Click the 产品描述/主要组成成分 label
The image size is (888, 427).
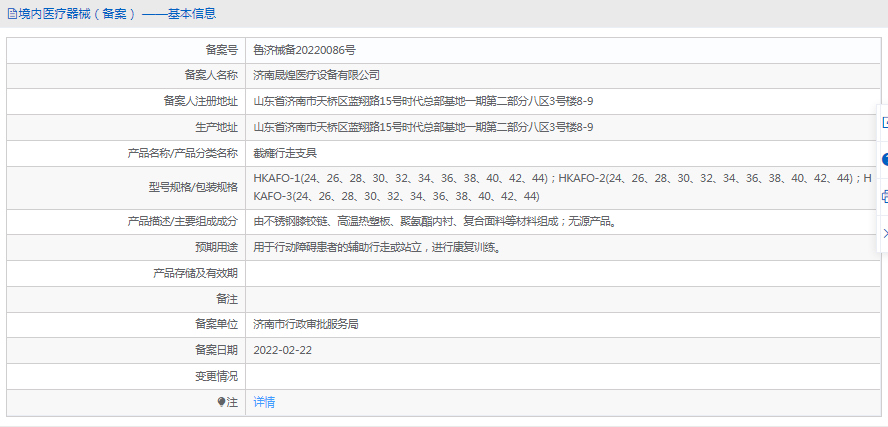(x=183, y=221)
